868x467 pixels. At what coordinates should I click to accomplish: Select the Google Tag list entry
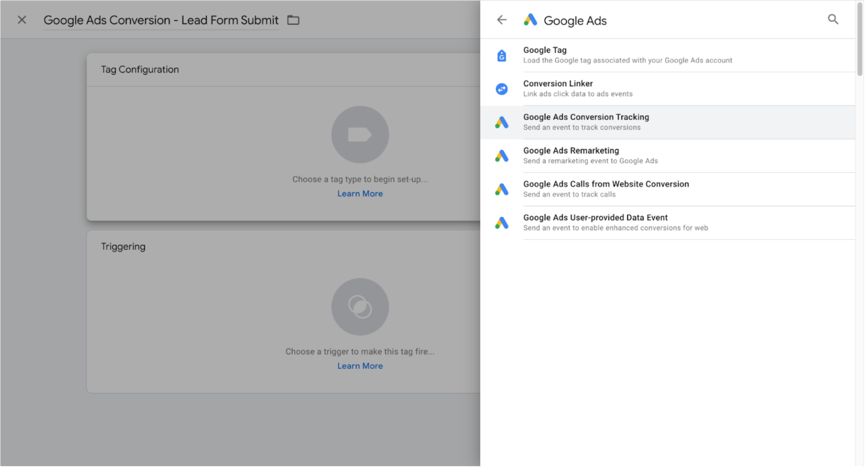627,55
